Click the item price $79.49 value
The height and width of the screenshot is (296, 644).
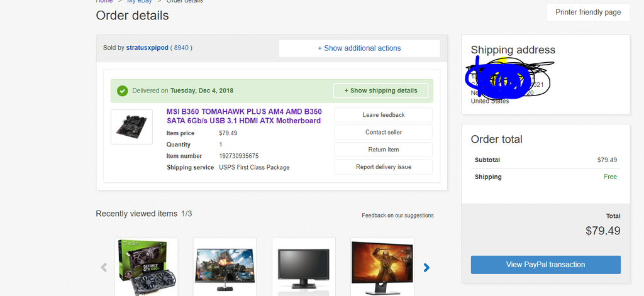tap(228, 133)
